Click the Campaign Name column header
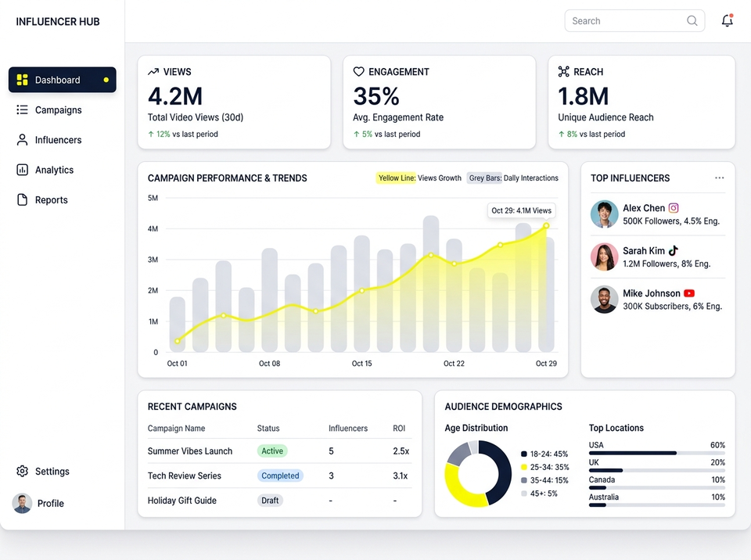751x560 pixels. [176, 429]
